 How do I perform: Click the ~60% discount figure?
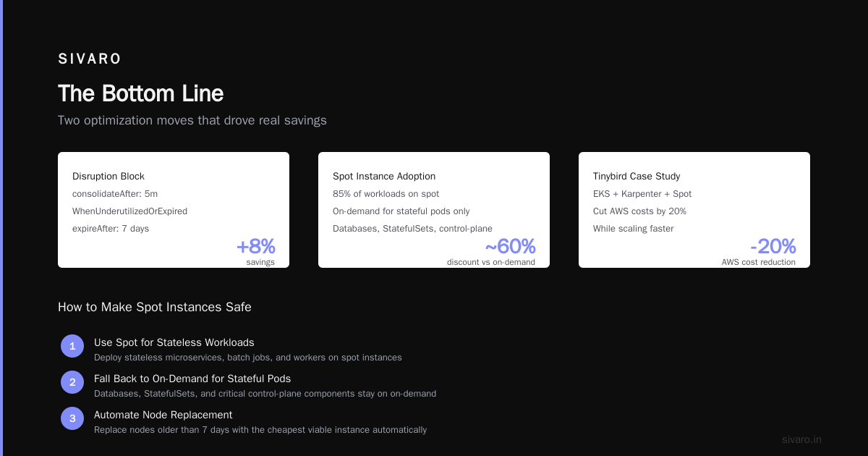tap(510, 247)
